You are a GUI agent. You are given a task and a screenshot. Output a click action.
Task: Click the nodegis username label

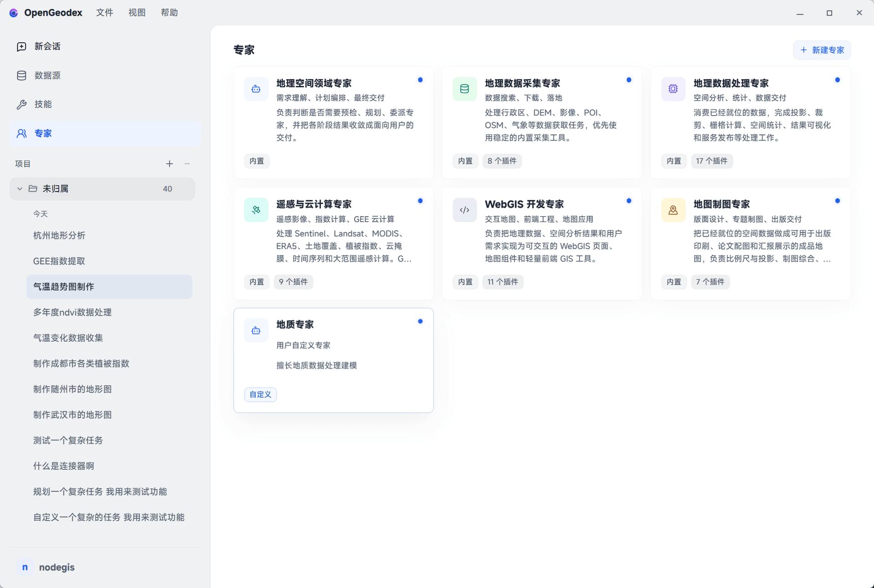57,567
